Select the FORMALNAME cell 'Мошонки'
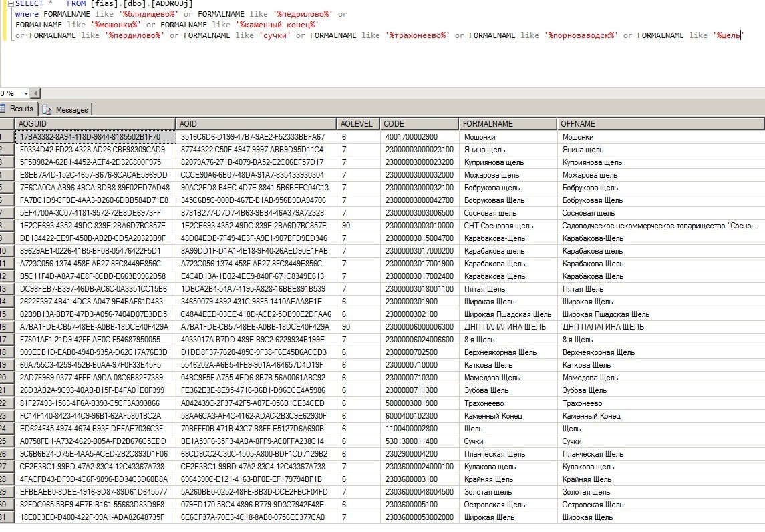This screenshot has width=765, height=532. (x=508, y=137)
